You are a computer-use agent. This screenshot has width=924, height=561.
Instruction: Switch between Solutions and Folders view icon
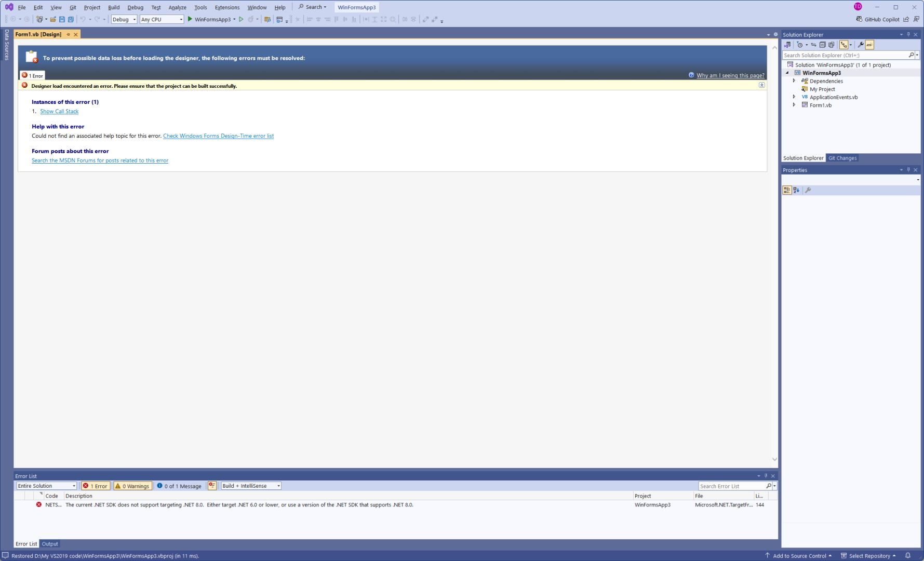[787, 45]
